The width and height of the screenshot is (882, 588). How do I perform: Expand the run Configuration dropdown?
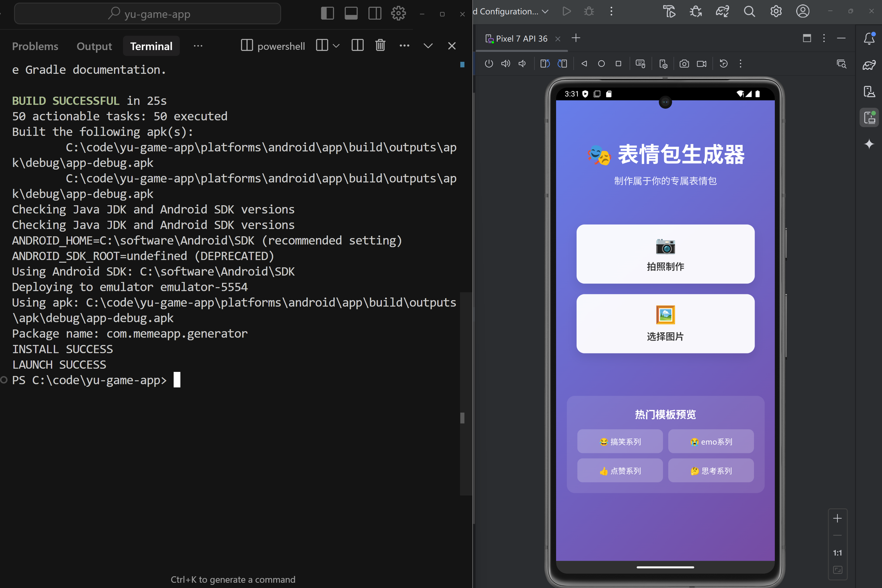click(x=546, y=12)
